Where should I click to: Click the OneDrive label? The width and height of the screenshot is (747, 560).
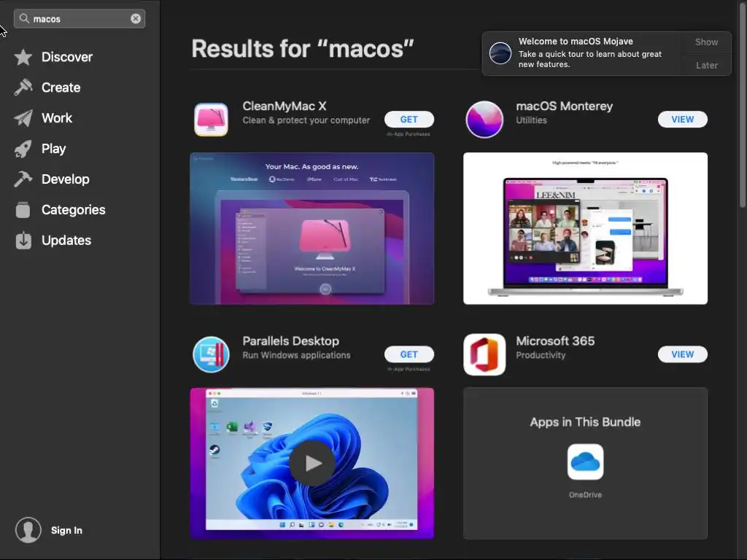[586, 495]
